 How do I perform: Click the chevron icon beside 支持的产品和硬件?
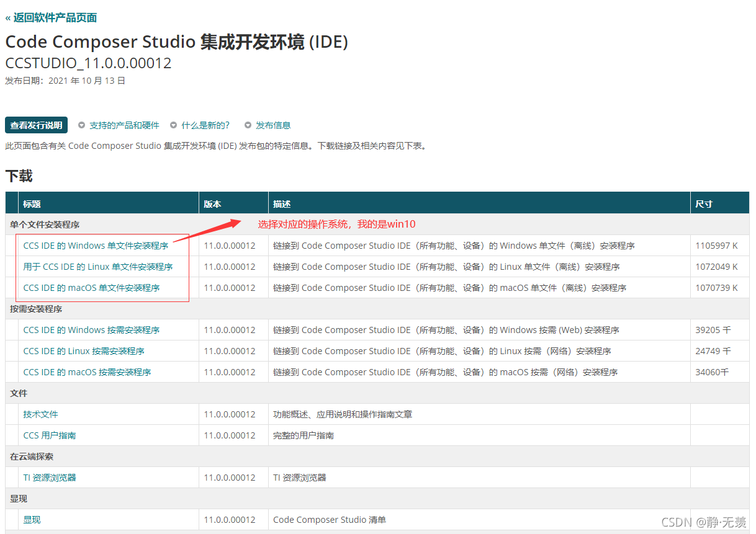click(x=82, y=125)
